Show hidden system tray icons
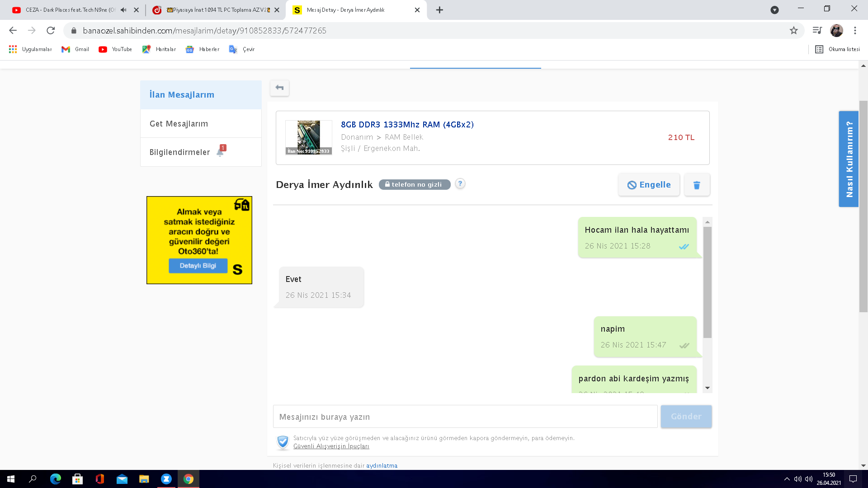The image size is (868, 488). [x=787, y=479]
